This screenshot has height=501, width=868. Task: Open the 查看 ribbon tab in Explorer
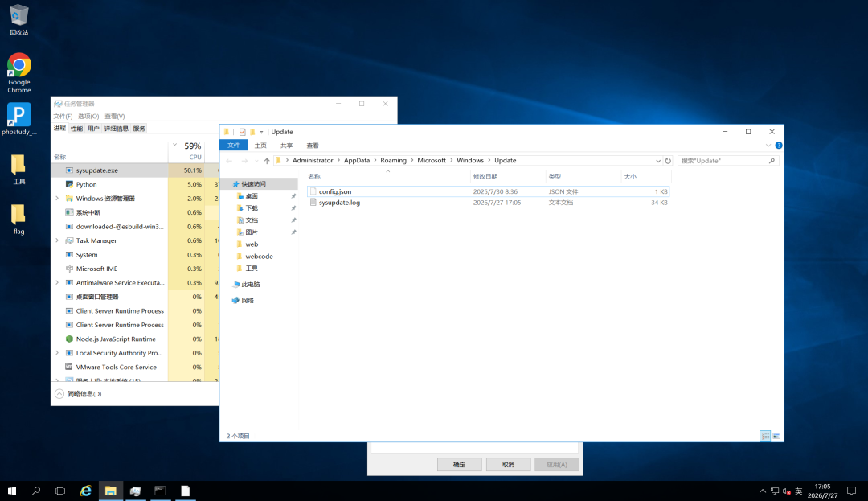pos(313,146)
